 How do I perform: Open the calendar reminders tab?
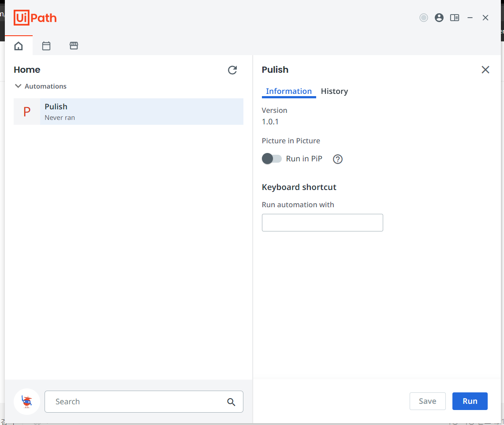(46, 46)
